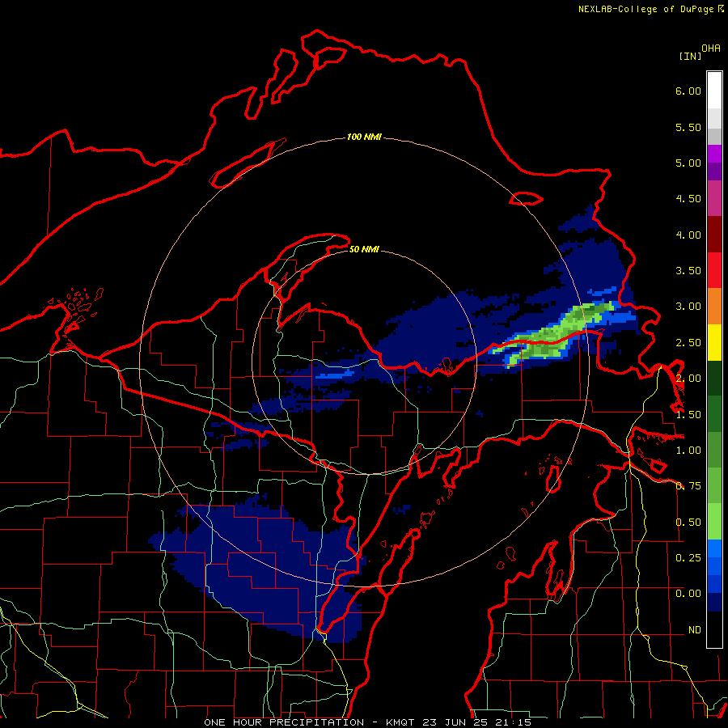This screenshot has width=728, height=728.
Task: Click the 1.00 legend value
Action: [688, 451]
